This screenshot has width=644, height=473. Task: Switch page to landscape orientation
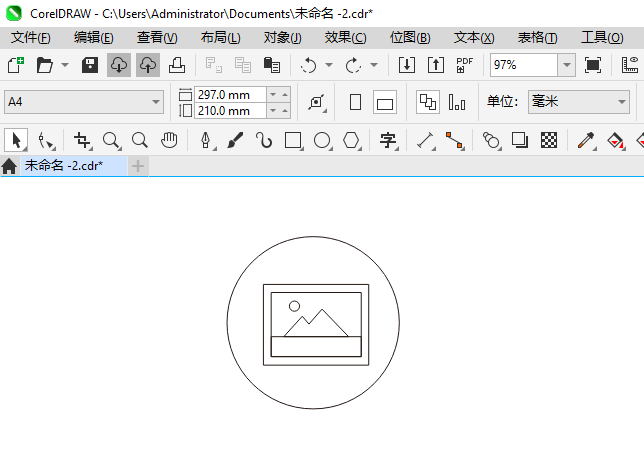(385, 102)
